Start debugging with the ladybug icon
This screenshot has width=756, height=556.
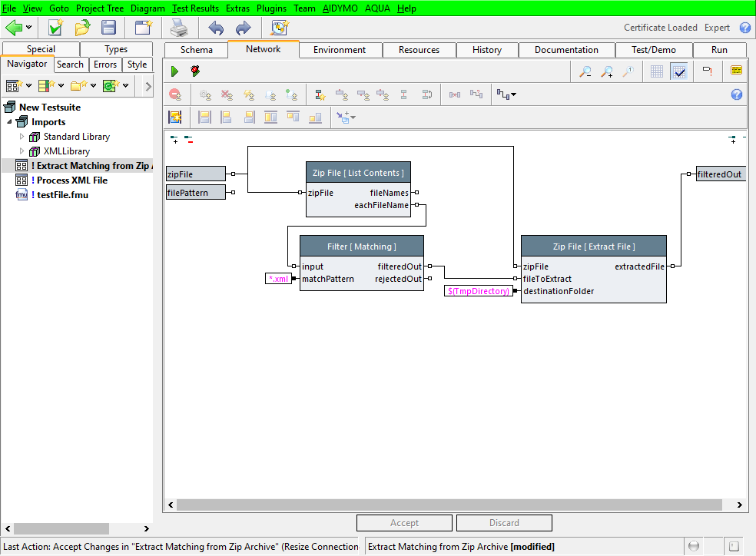195,71
